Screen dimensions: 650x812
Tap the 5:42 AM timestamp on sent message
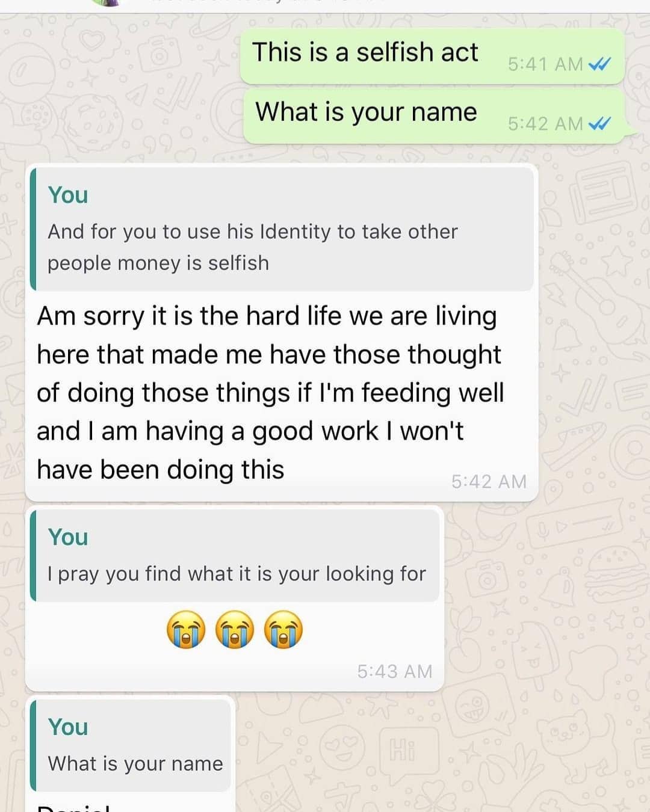545,123
